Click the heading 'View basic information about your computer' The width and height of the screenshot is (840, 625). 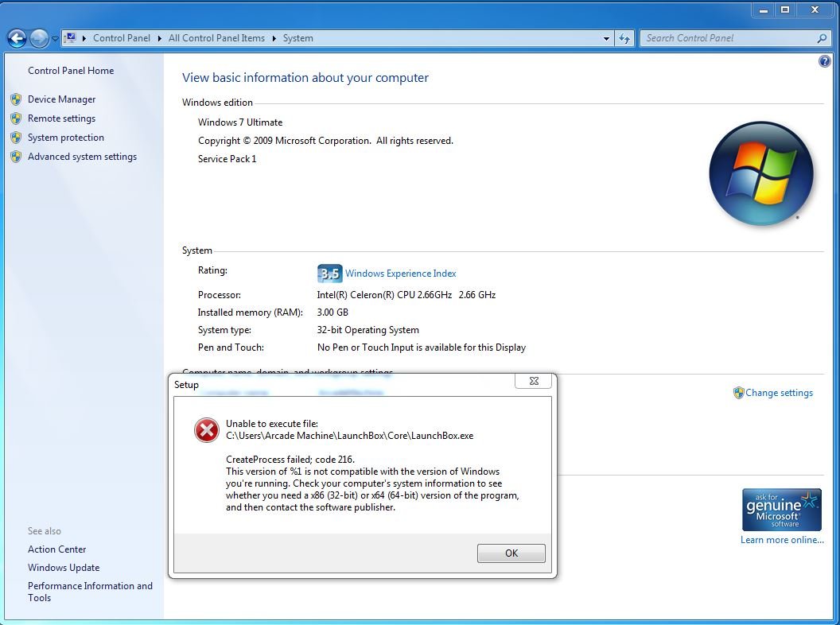(305, 78)
